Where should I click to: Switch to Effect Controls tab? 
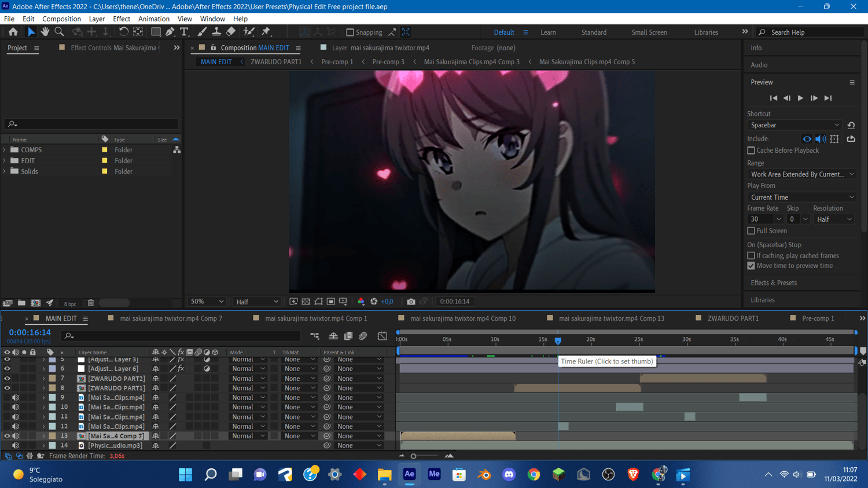pos(115,48)
